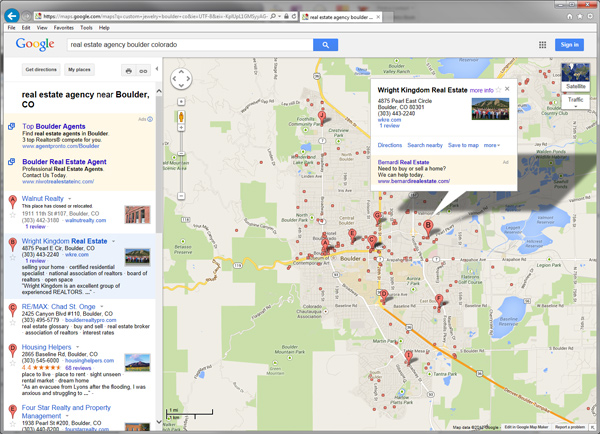Expand Wright Kingdom listing dropdown arrow
This screenshot has width=600, height=434.
coord(113,241)
